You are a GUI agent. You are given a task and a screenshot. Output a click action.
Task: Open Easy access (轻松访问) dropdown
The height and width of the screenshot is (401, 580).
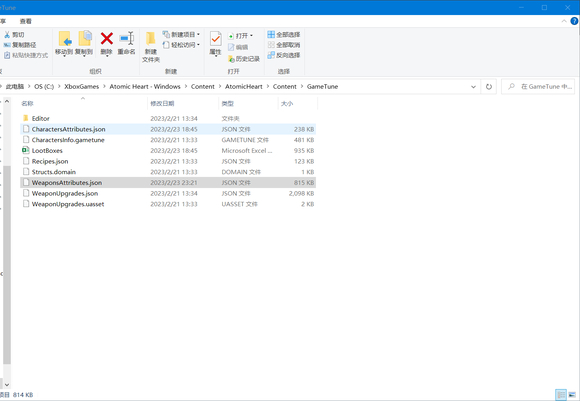[181, 45]
